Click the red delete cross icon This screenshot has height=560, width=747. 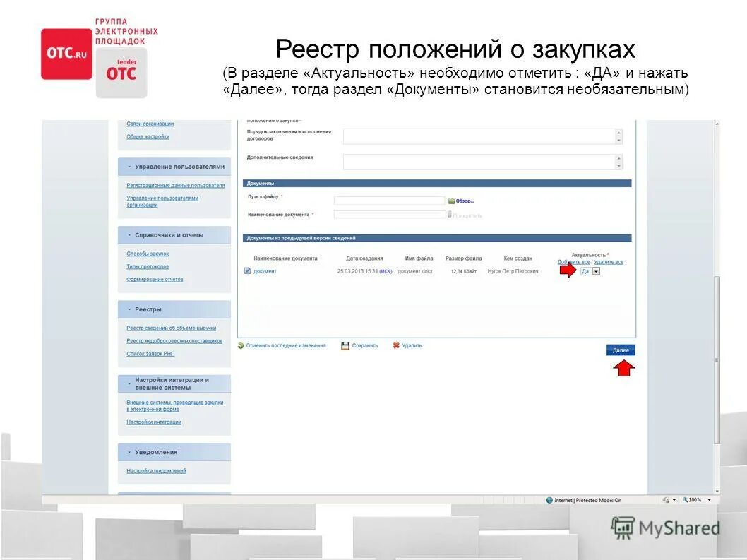click(x=395, y=345)
